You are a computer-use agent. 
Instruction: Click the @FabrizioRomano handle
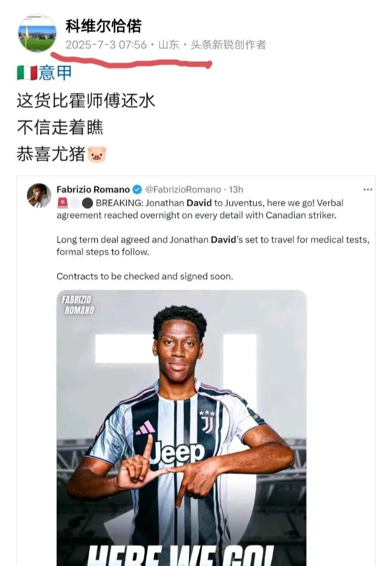tap(183, 189)
